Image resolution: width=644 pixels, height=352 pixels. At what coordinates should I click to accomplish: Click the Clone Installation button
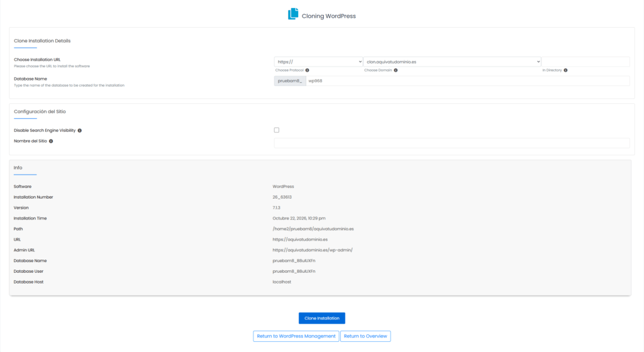pos(321,318)
